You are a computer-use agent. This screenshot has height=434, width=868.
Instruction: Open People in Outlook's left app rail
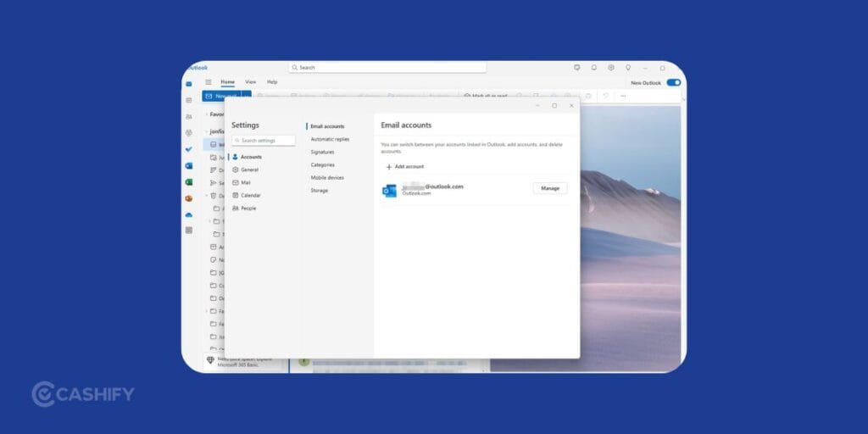tap(189, 117)
